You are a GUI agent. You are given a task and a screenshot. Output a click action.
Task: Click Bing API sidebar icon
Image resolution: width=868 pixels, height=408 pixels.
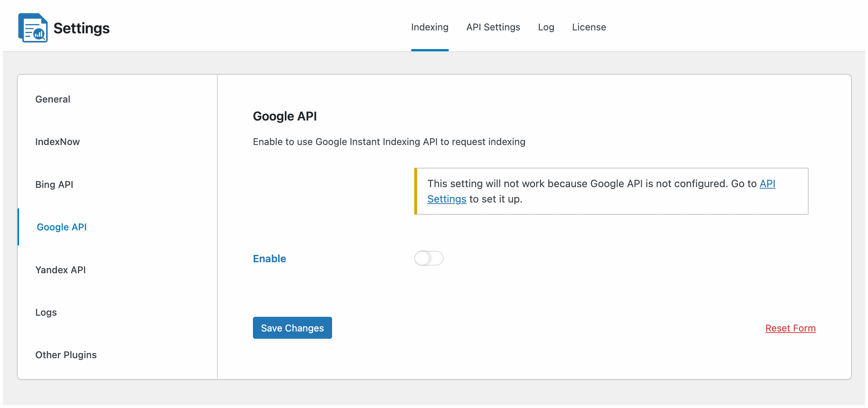click(x=55, y=184)
